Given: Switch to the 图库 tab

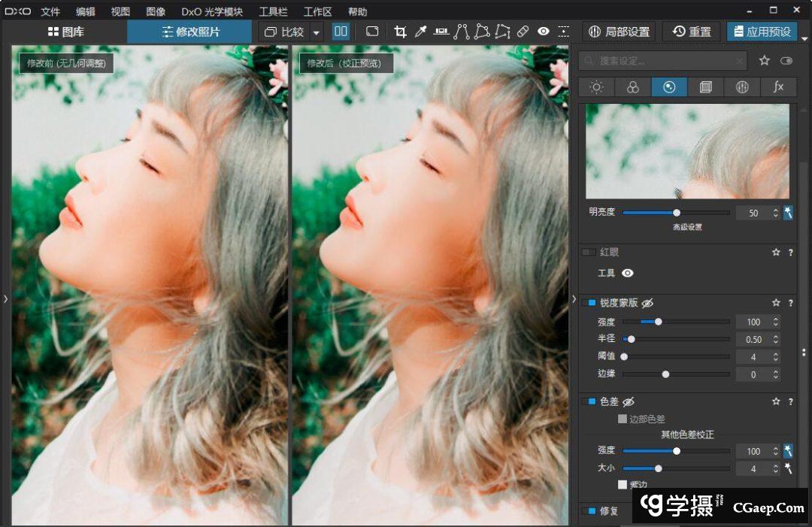Looking at the screenshot, I should 66,32.
